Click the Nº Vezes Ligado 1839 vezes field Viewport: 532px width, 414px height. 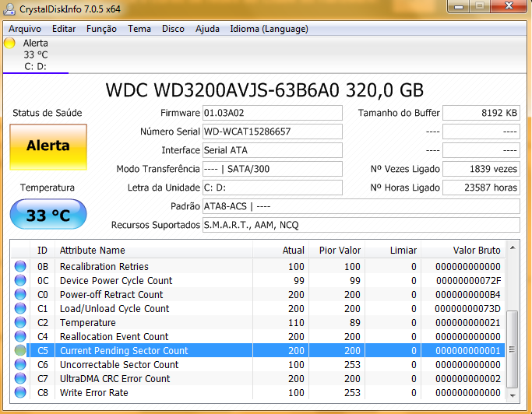pyautogui.click(x=481, y=169)
